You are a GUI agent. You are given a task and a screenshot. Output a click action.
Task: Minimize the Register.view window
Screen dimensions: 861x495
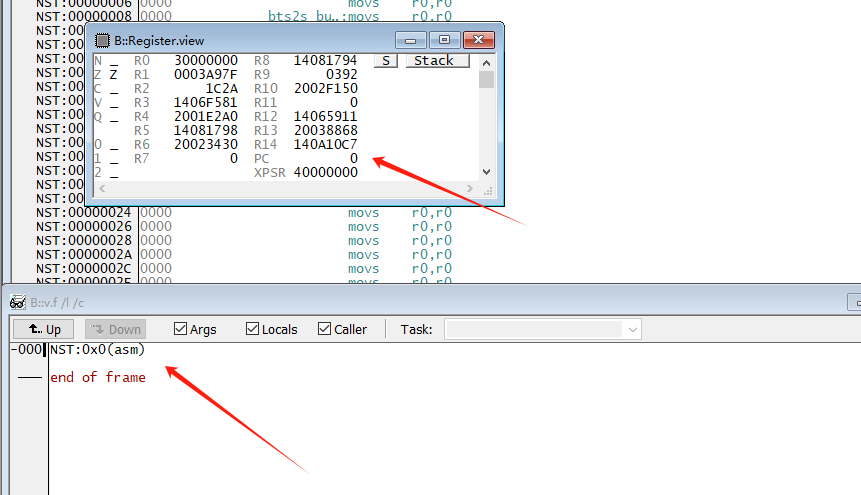click(410, 40)
